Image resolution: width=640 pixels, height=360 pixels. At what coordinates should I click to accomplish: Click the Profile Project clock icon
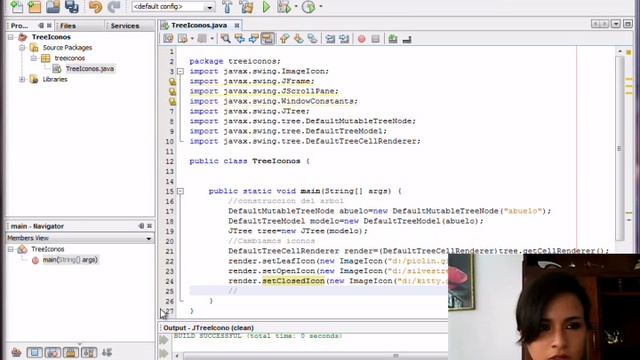pyautogui.click(x=309, y=7)
